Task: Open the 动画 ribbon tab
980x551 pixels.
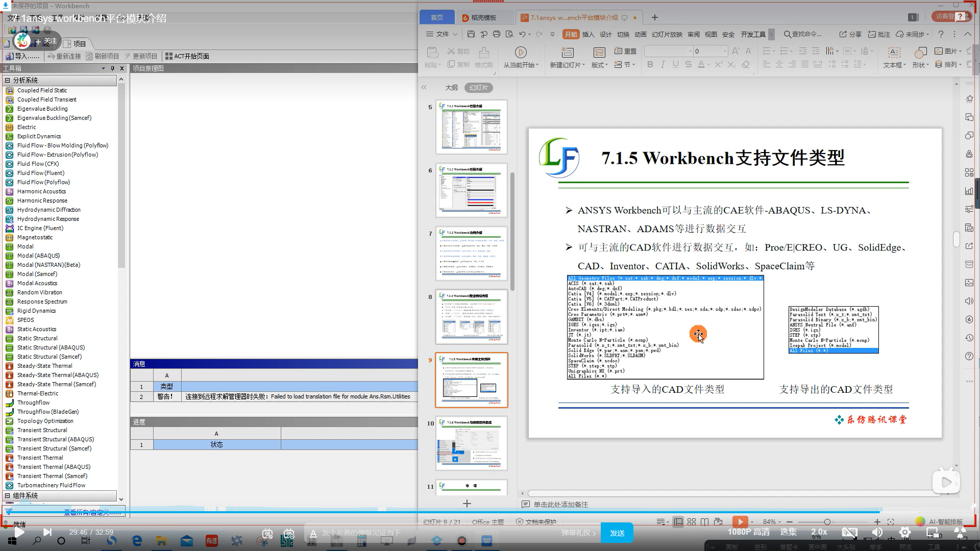Action: pyautogui.click(x=640, y=34)
